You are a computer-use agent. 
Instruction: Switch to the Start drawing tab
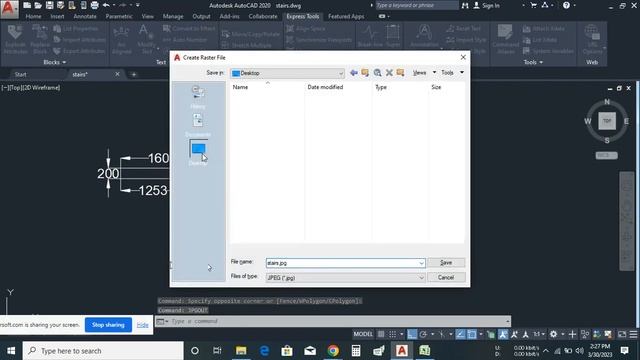click(x=20, y=74)
